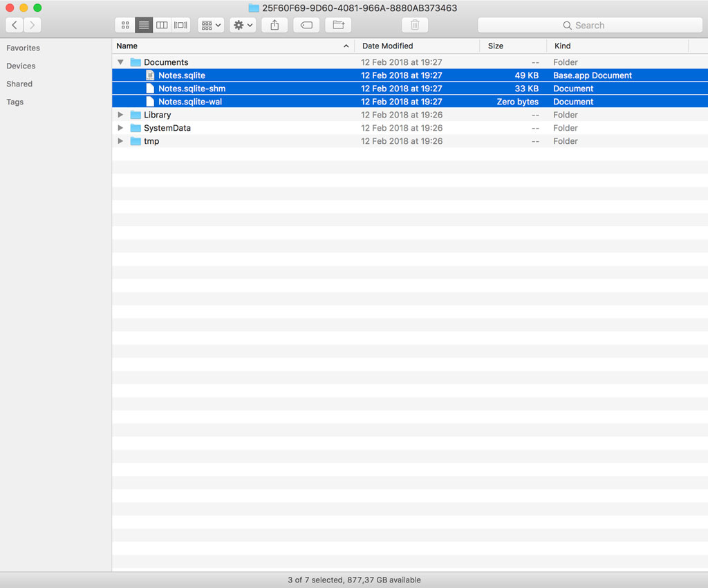
Task: Click the Edit Tags toolbar icon
Action: (x=306, y=25)
